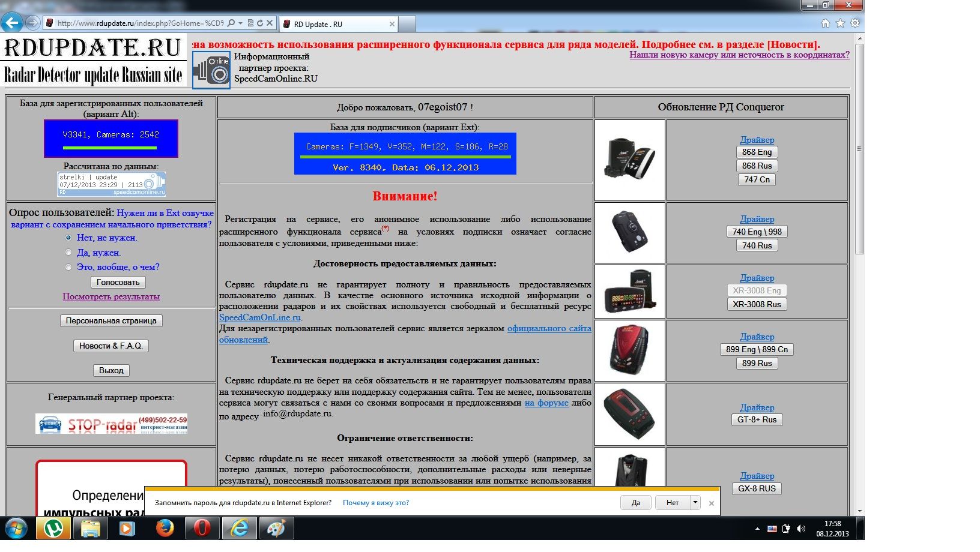Click the Refresh icon in address bar
980x552 pixels.
pos(260,23)
